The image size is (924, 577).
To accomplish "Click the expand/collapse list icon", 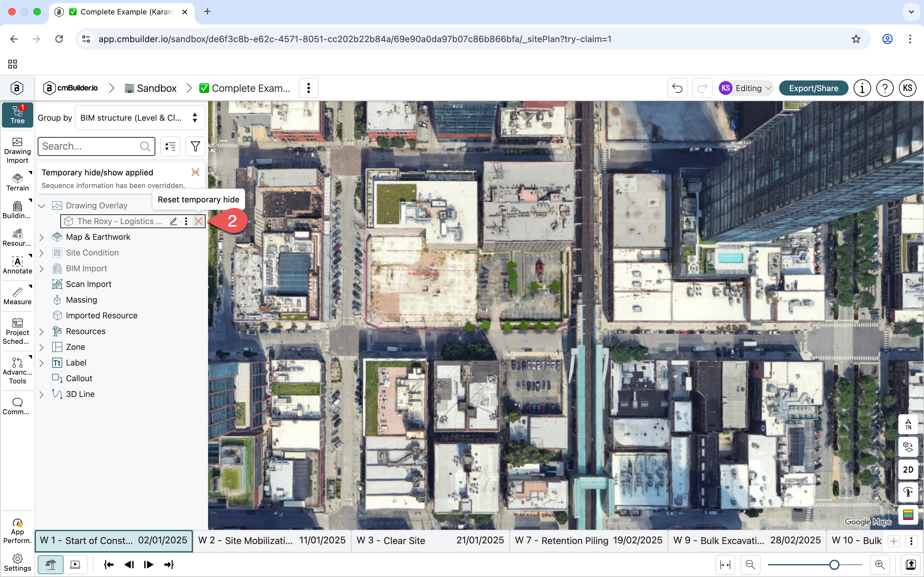I will coord(170,146).
